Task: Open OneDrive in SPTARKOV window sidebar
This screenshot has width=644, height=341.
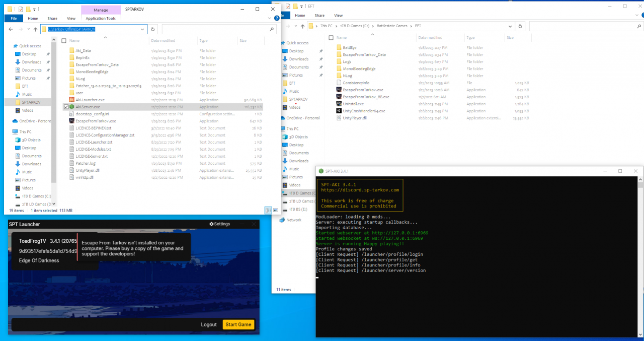Action: tap(32, 121)
